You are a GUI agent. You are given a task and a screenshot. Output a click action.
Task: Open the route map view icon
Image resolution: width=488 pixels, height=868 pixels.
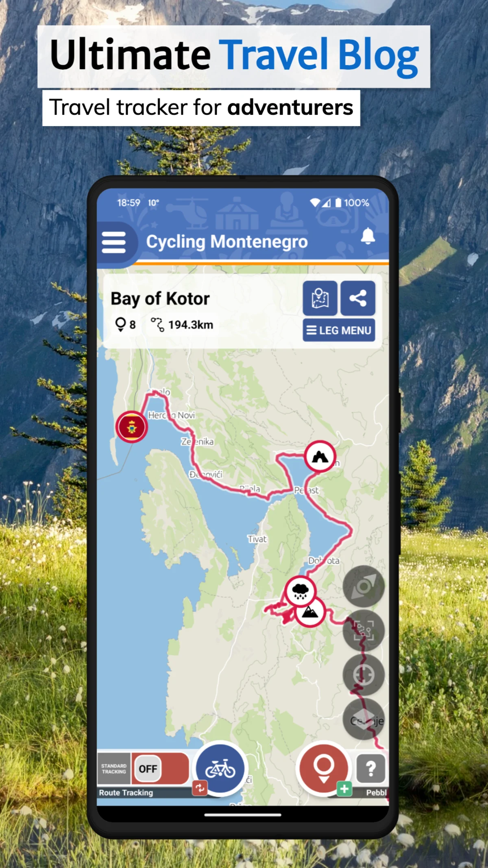point(320,298)
